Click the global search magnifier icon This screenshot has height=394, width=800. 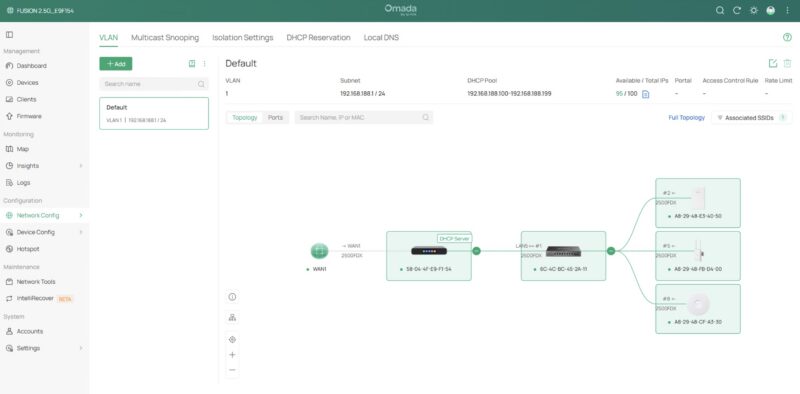tap(720, 11)
